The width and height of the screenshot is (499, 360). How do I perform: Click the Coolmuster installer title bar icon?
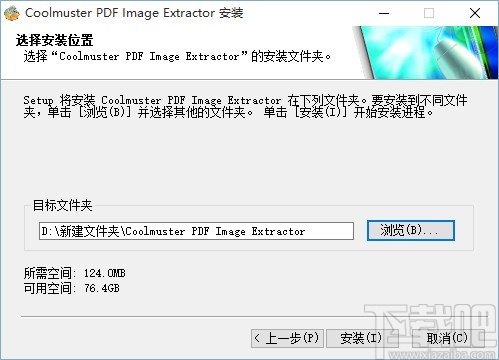click(12, 13)
